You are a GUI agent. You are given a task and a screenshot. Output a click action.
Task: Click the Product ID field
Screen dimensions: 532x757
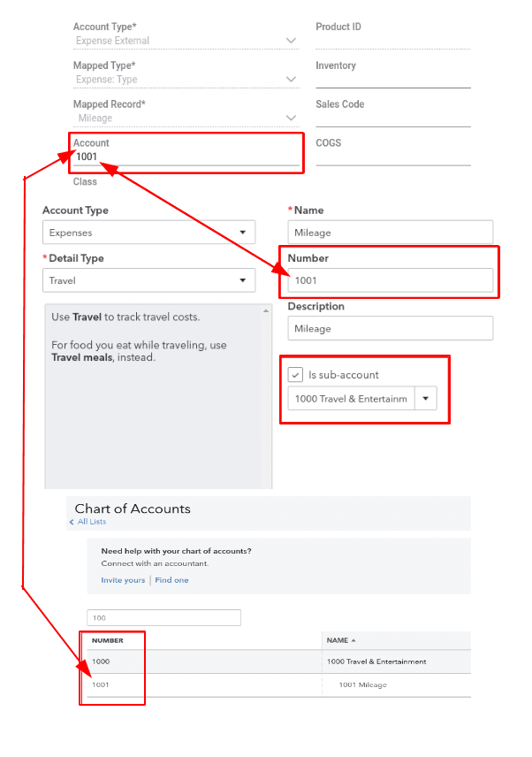[392, 40]
